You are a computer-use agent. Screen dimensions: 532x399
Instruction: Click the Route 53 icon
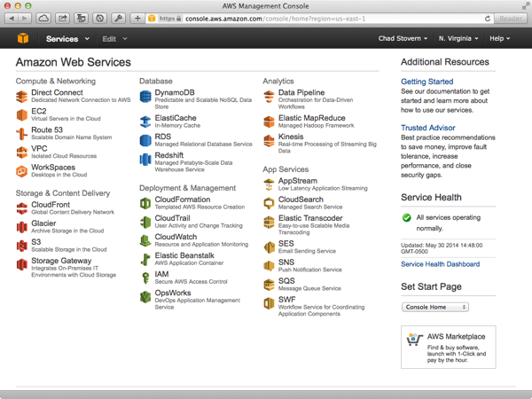21,134
